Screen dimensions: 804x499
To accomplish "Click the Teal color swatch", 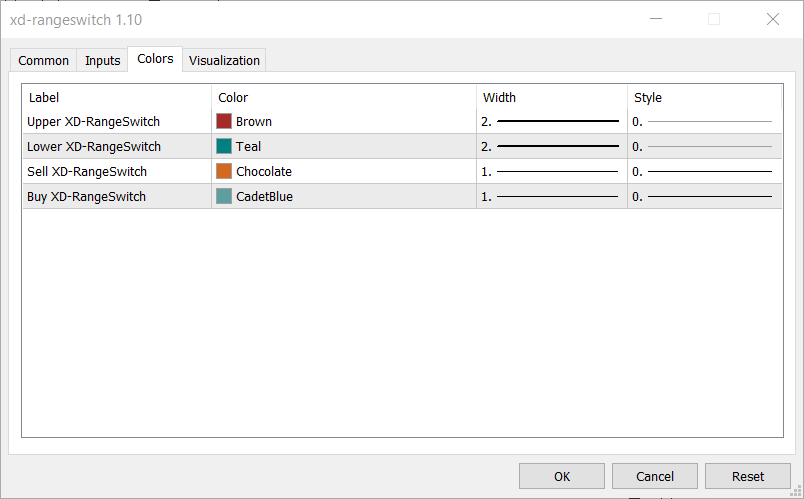I will (x=224, y=146).
